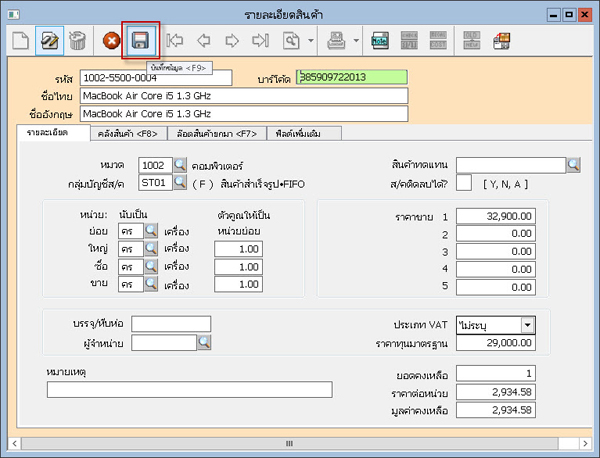Click the กลุ่มบัญชีส/ค field ST01
The width and height of the screenshot is (600, 458).
point(155,183)
